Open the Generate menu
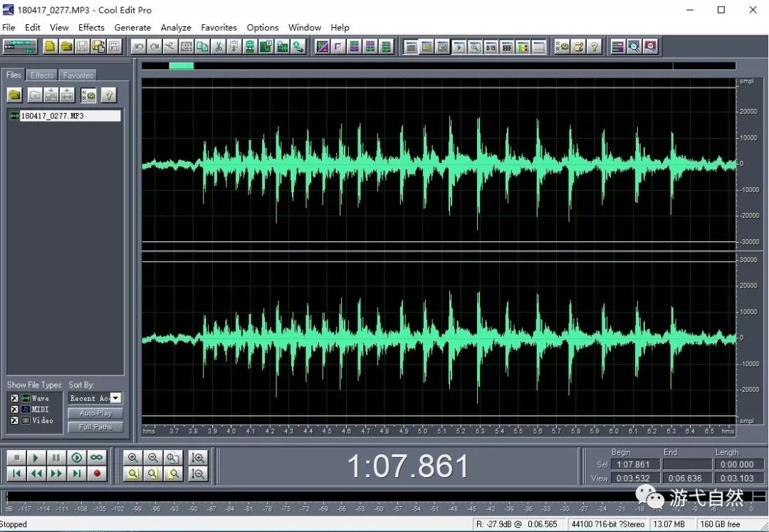Screen dimensions: 769x532 pos(132,28)
